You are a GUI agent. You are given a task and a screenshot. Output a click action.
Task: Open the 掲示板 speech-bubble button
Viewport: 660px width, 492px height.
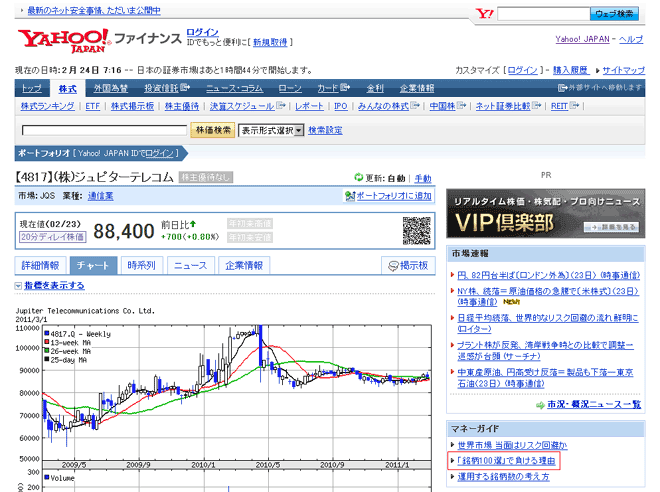pos(407,266)
